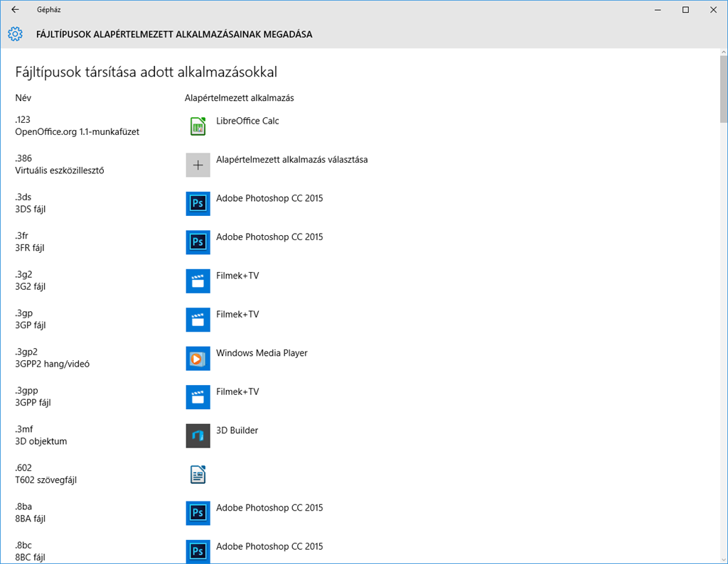Click the .3gp extension text
Screen dimensions: 728x564
(x=24, y=313)
